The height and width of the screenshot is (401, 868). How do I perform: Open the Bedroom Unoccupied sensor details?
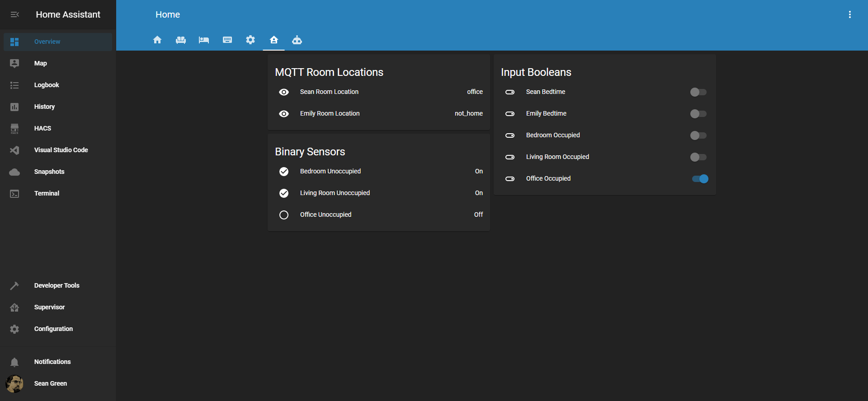point(379,172)
